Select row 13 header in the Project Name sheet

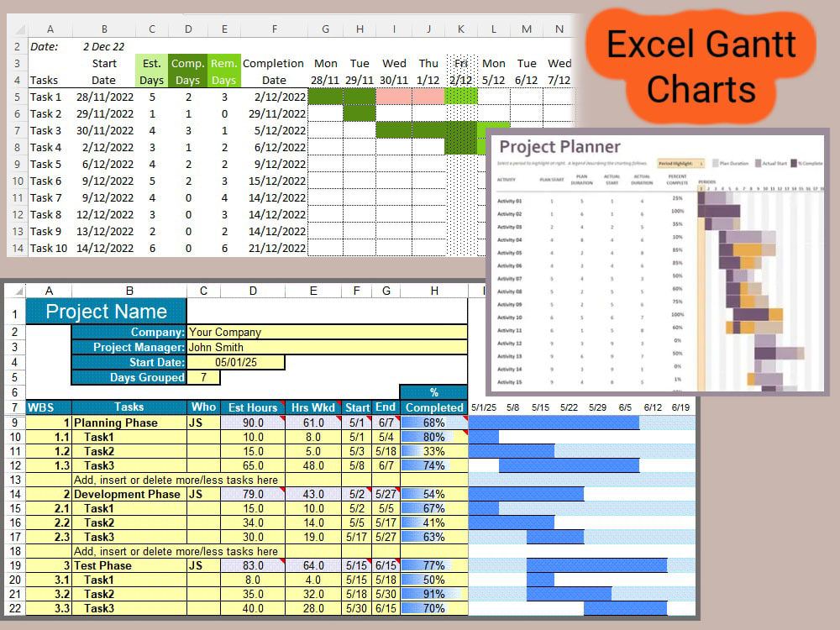click(x=15, y=480)
